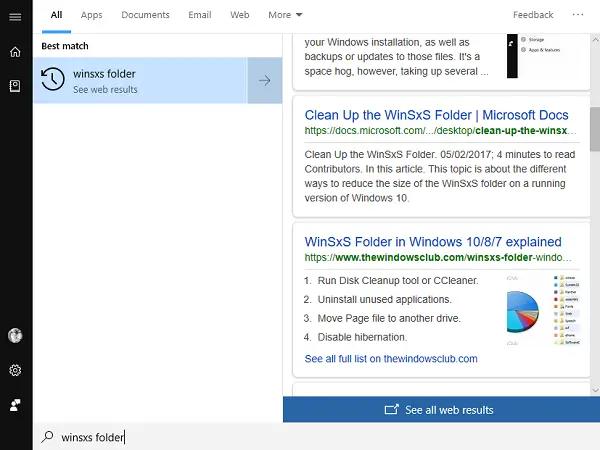Click the See web results subtitle
600x450 pixels.
(105, 90)
